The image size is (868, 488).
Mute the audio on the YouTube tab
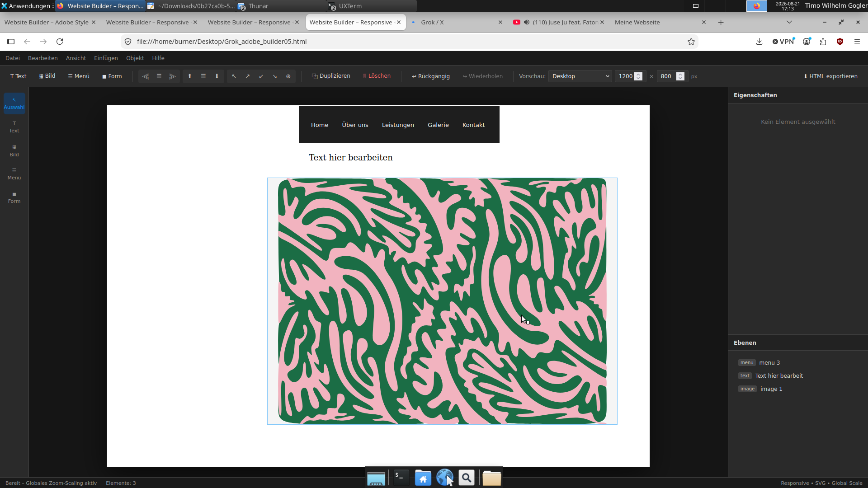(x=527, y=22)
